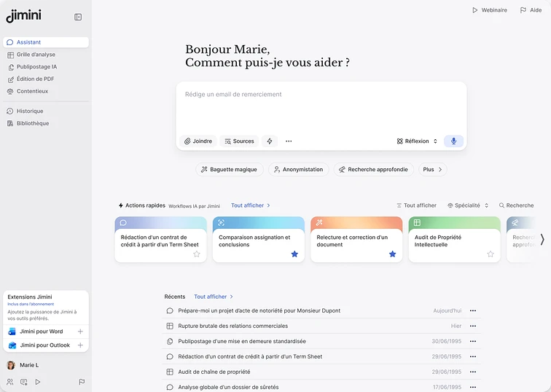Click the team members icon at sidebar bottom

coord(10,382)
